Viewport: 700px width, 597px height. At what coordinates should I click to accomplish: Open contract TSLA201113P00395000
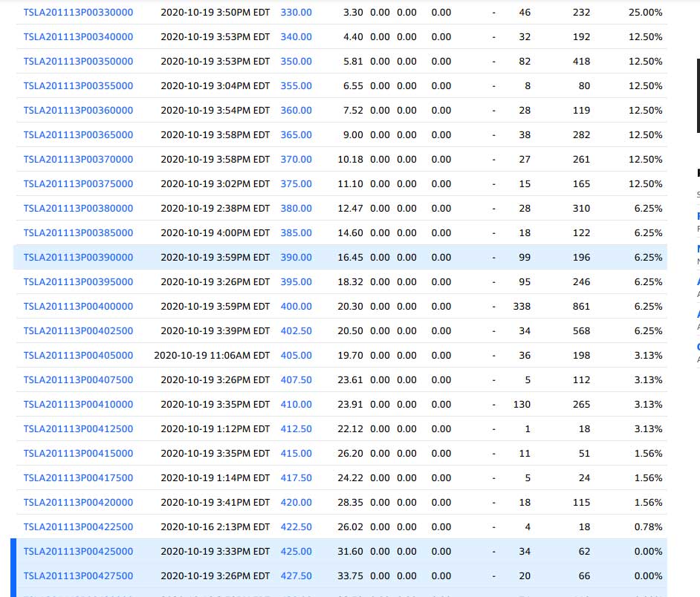point(78,282)
